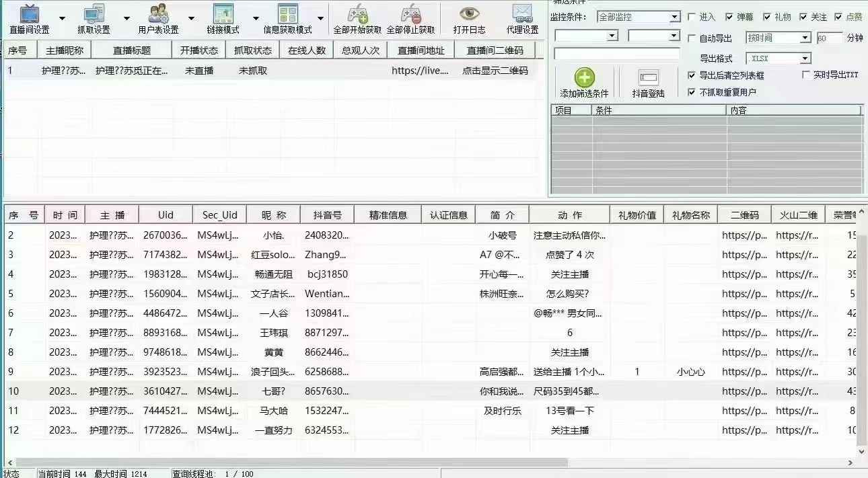Click the 抓取设置 monitor icon
Screen dimensions: 868x478
pyautogui.click(x=93, y=13)
